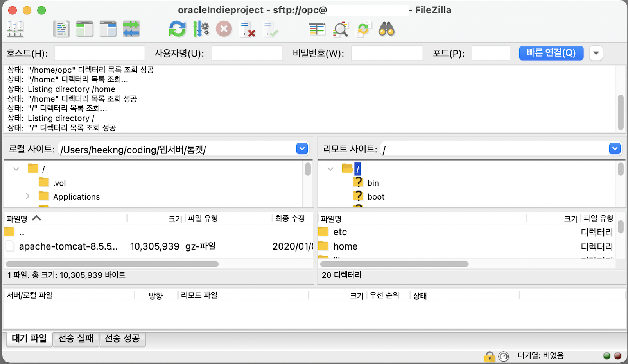
Task: Disconnect from the current server
Action: point(248,29)
